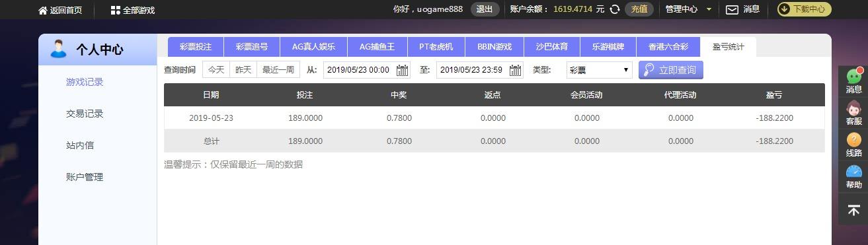
Task: Select the 今天 quick time filter
Action: click(216, 69)
